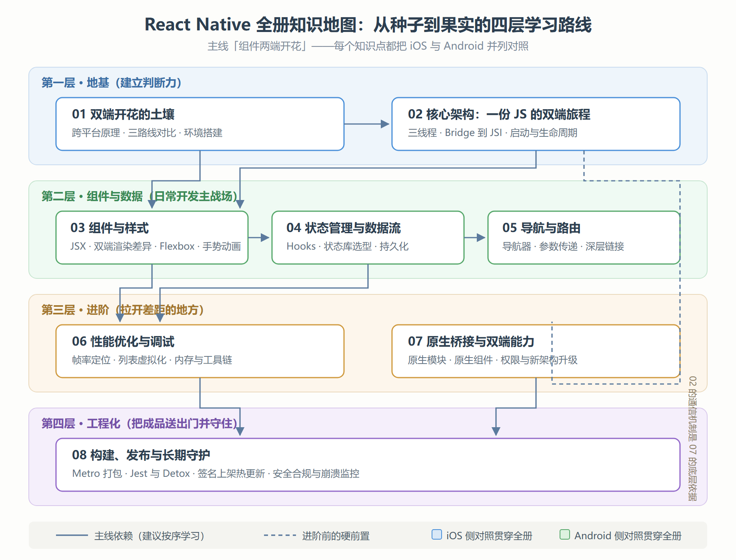Click subtext 'JSX · 双端渲染差异 · Flexbox · 手势动画'
This screenshot has height=560, width=736.
(x=156, y=246)
